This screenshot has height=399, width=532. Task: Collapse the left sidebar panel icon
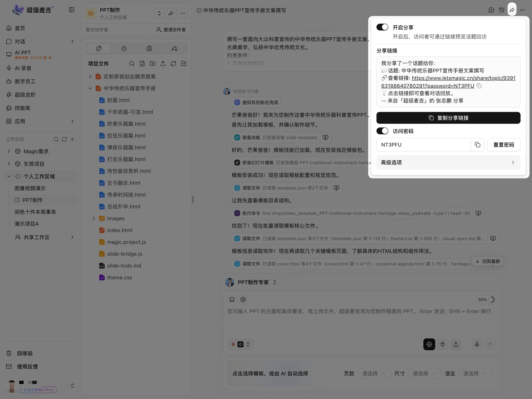tap(72, 10)
